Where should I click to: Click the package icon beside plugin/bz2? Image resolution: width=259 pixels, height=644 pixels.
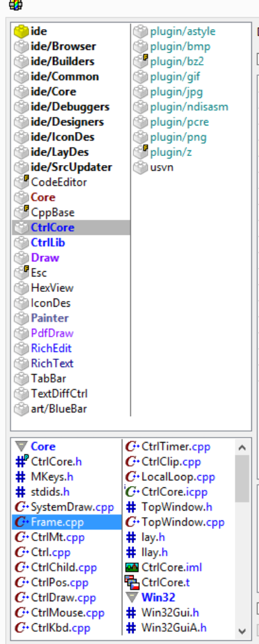(141, 61)
